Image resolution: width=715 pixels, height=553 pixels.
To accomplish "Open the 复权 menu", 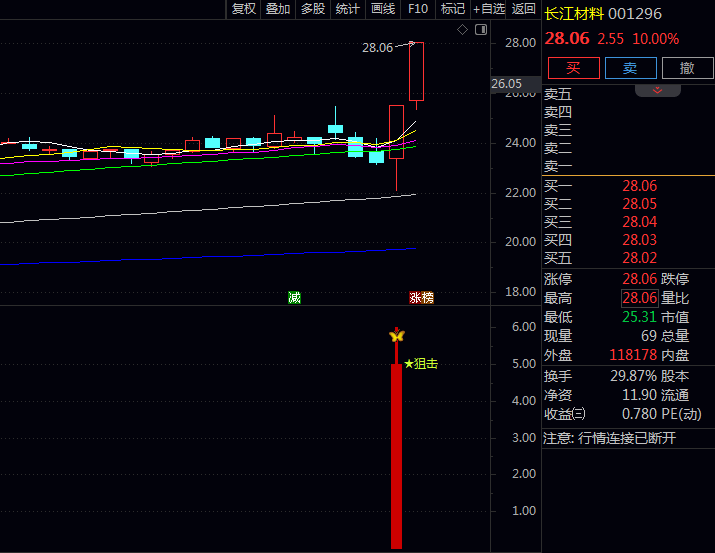I will tap(244, 9).
